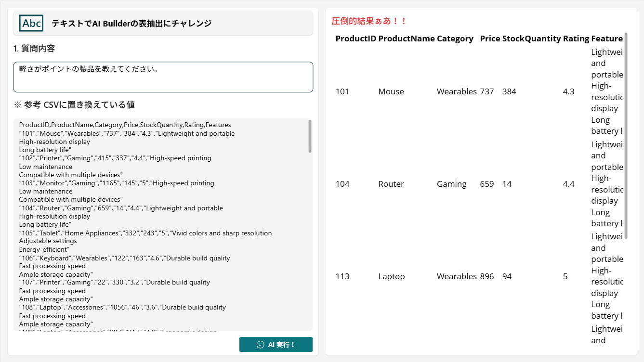Click the app title header text
Image resolution: width=644 pixels, height=362 pixels.
click(x=131, y=23)
